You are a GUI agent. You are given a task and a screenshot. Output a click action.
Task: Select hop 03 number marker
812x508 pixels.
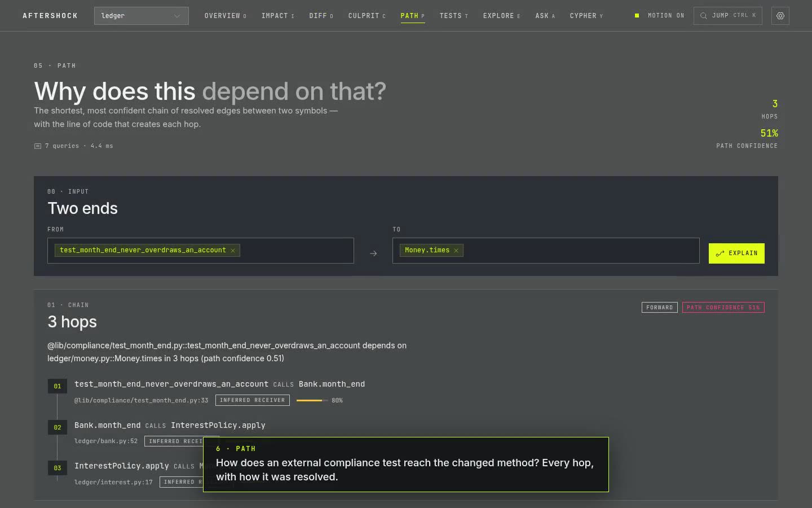coord(58,468)
